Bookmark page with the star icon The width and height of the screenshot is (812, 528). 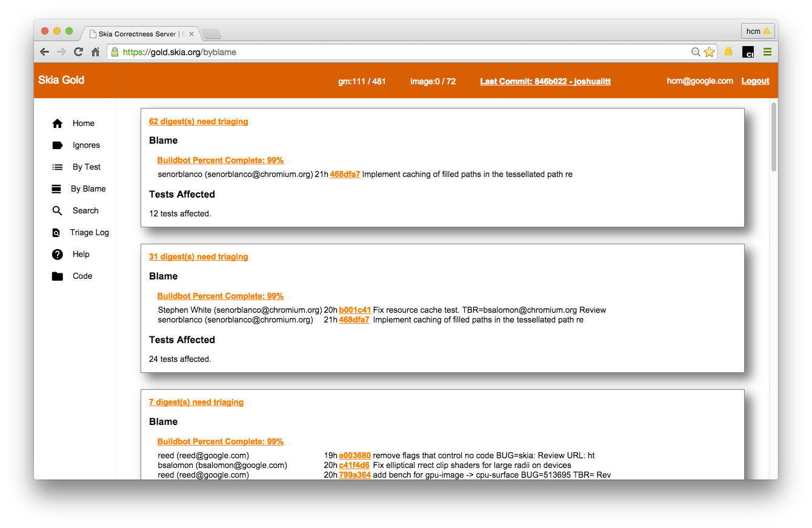click(709, 52)
